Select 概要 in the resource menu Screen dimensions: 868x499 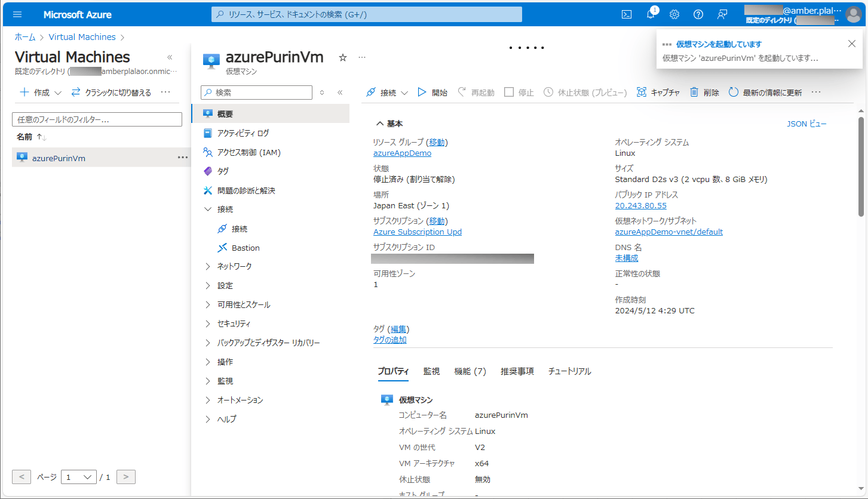coord(271,114)
